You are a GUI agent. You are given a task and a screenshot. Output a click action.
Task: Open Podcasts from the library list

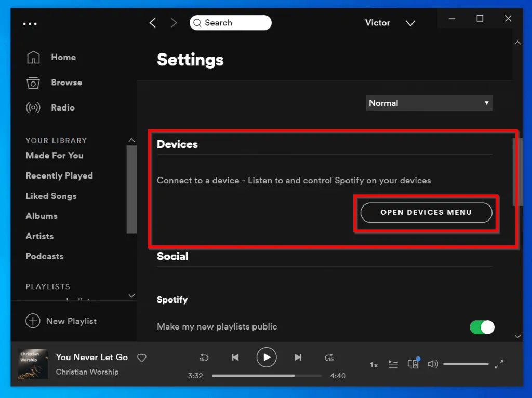pos(44,256)
